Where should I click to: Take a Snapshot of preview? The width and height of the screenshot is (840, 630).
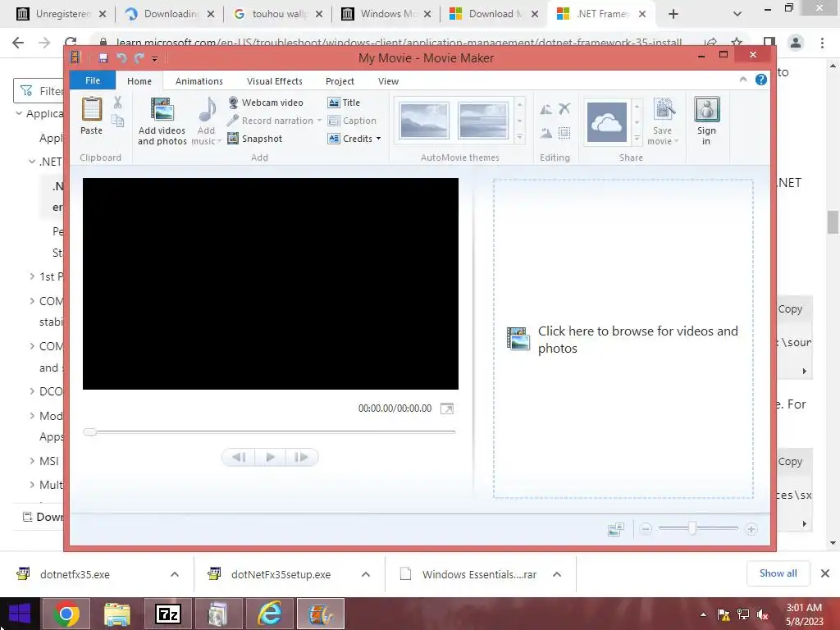pos(255,139)
